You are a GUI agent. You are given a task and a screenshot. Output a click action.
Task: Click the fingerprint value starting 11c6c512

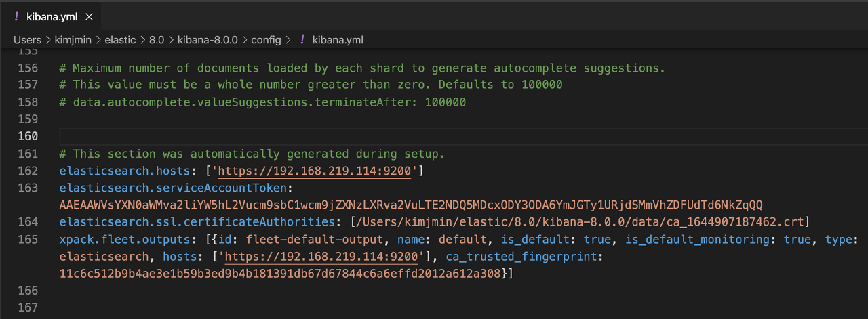point(281,273)
